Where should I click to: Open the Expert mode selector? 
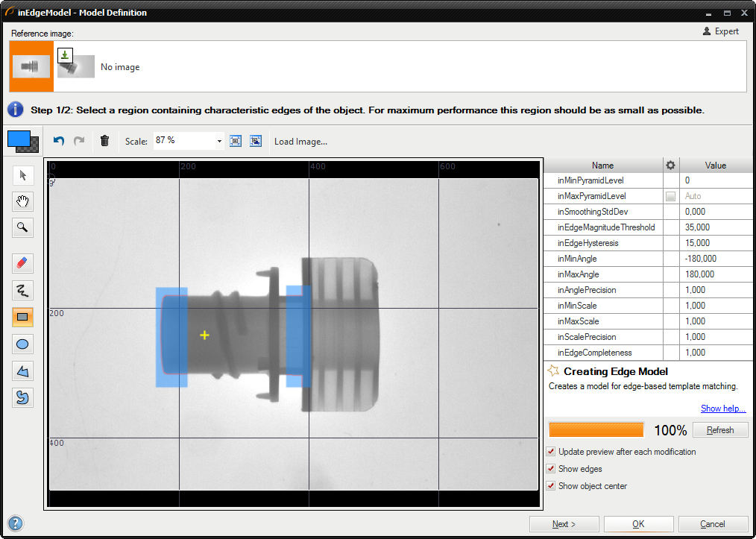721,31
